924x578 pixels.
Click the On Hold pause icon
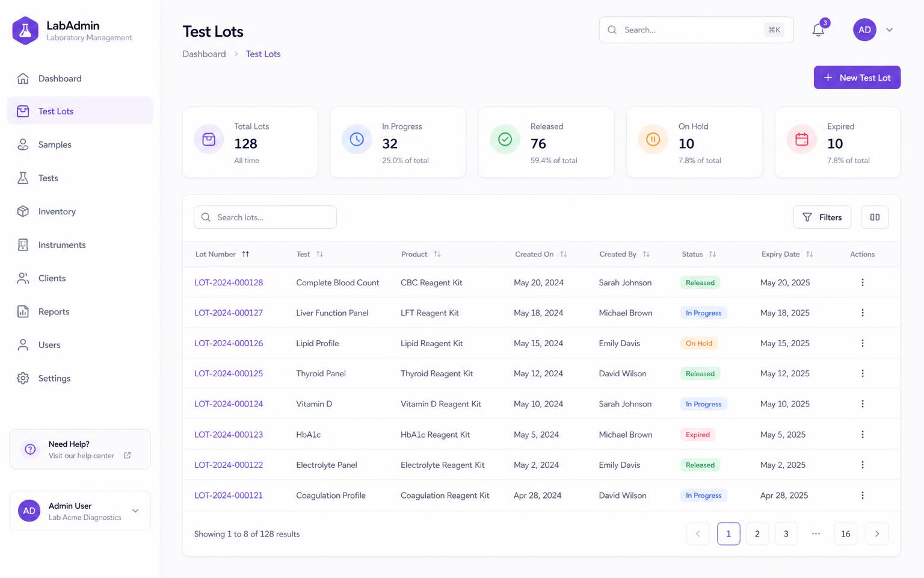coord(653,140)
